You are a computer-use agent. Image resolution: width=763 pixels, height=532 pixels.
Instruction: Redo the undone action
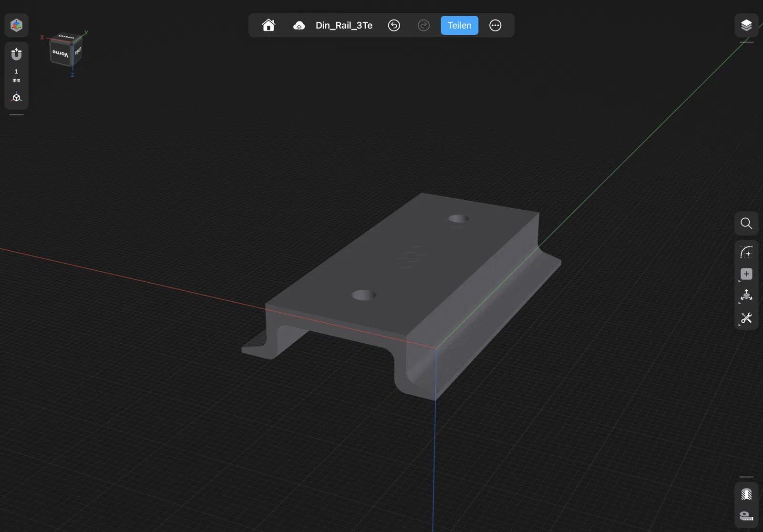[423, 25]
